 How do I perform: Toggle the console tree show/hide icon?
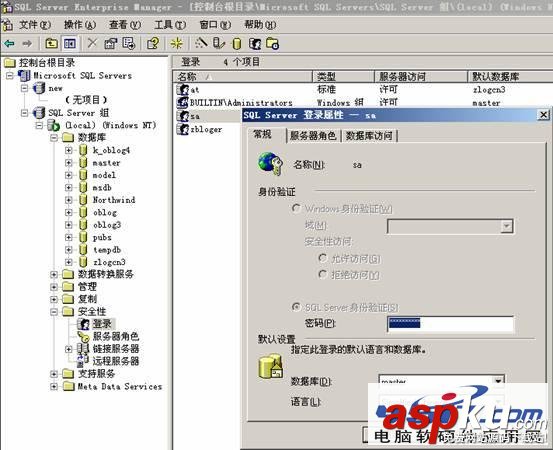(x=69, y=43)
